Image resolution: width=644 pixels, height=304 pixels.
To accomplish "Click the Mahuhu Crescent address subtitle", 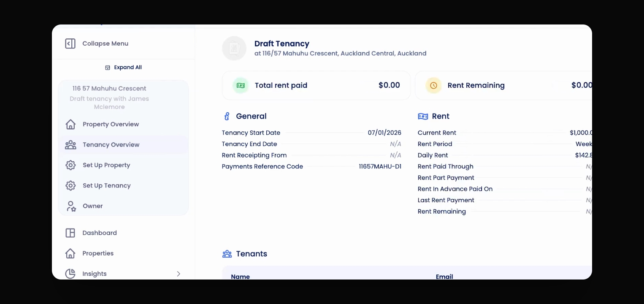I will point(340,54).
